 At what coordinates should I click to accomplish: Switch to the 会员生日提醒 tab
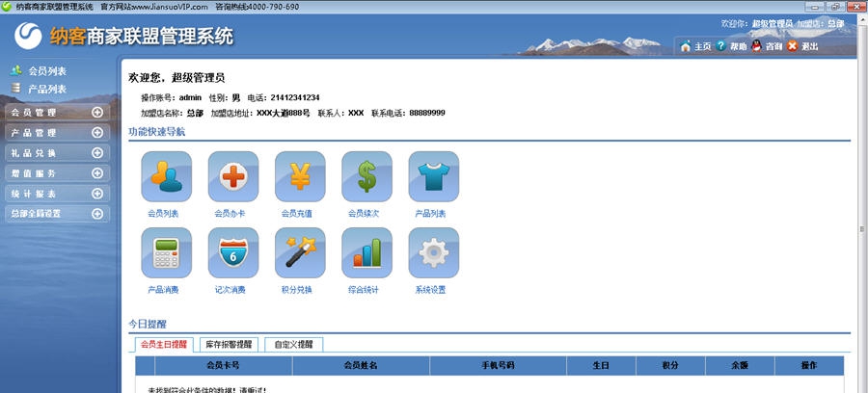click(x=164, y=345)
